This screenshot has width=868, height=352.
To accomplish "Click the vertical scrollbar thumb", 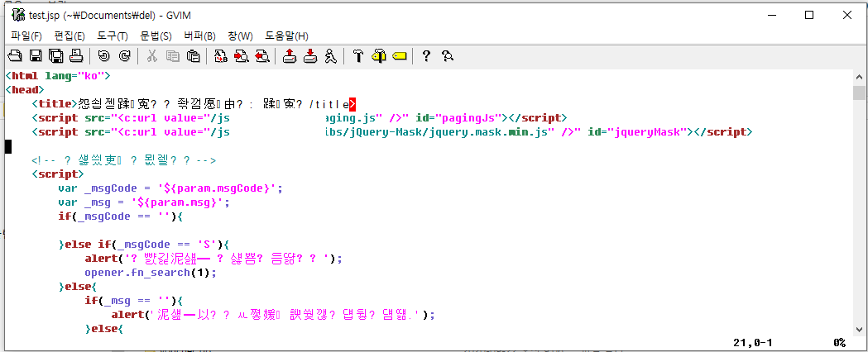I will (859, 93).
